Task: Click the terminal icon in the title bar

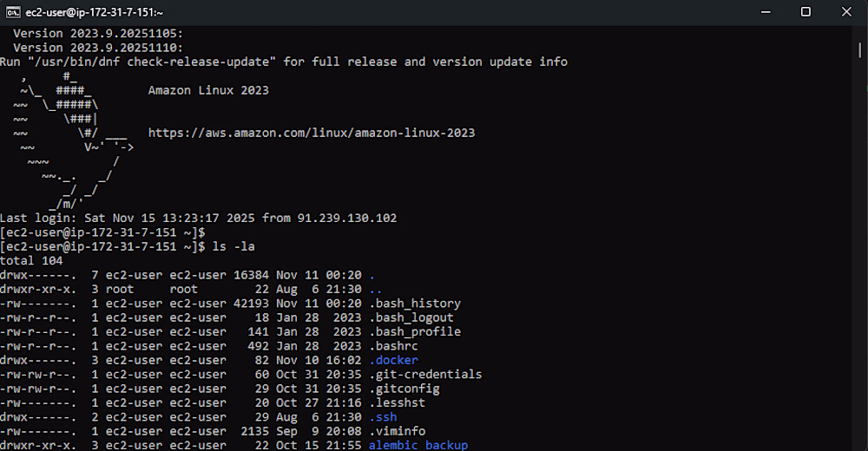Action: pyautogui.click(x=13, y=12)
